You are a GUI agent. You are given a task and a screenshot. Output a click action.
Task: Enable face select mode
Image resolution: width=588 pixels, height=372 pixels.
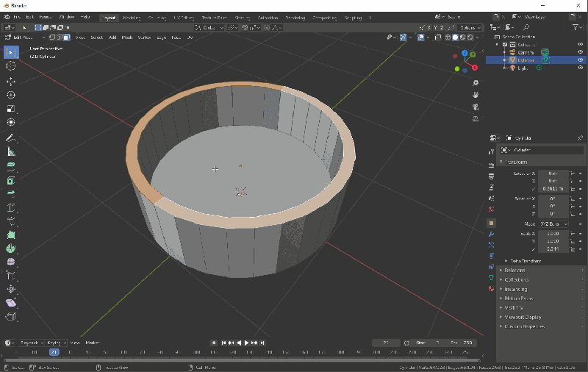point(66,37)
